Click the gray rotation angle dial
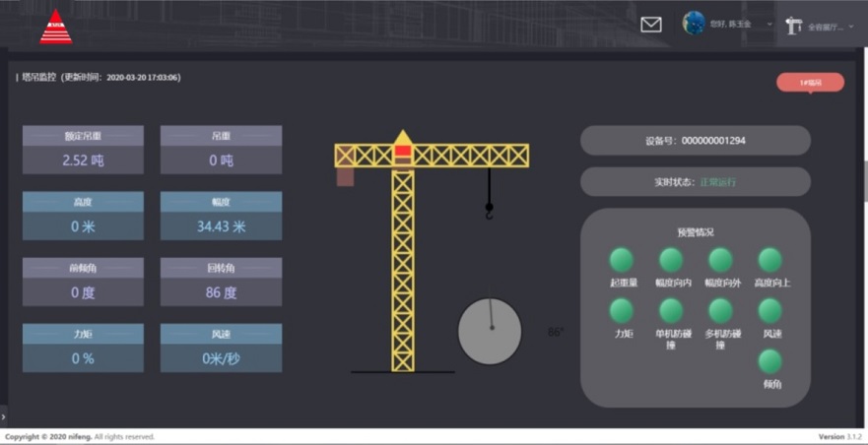 click(490, 331)
